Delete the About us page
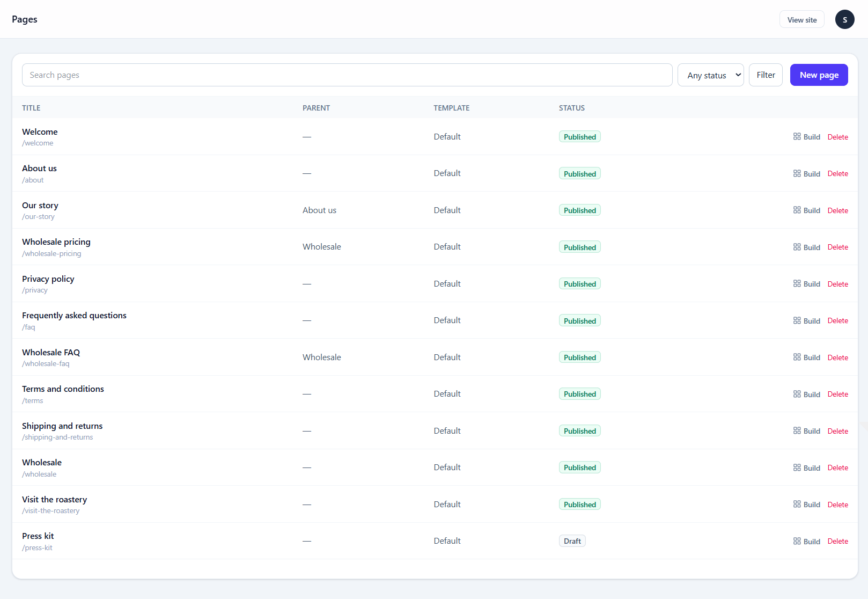The height and width of the screenshot is (599, 868). (837, 174)
